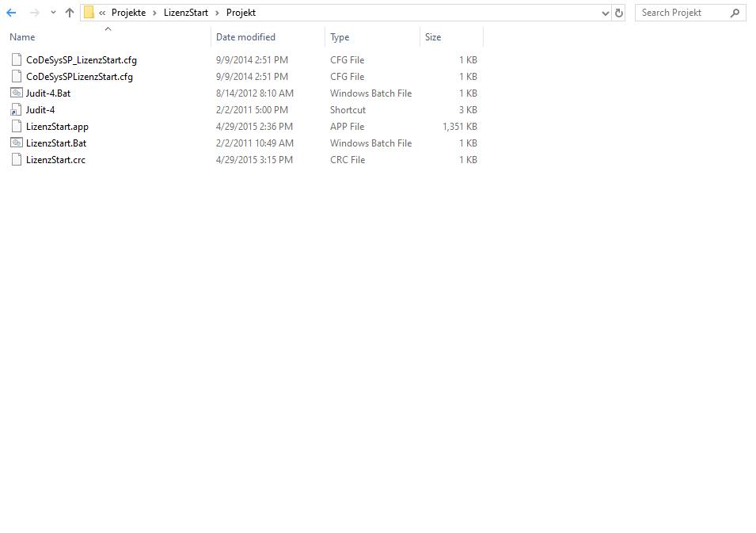Image resolution: width=756 pixels, height=533 pixels.
Task: Open the chevron after Projekte breadcrumb
Action: pos(155,13)
